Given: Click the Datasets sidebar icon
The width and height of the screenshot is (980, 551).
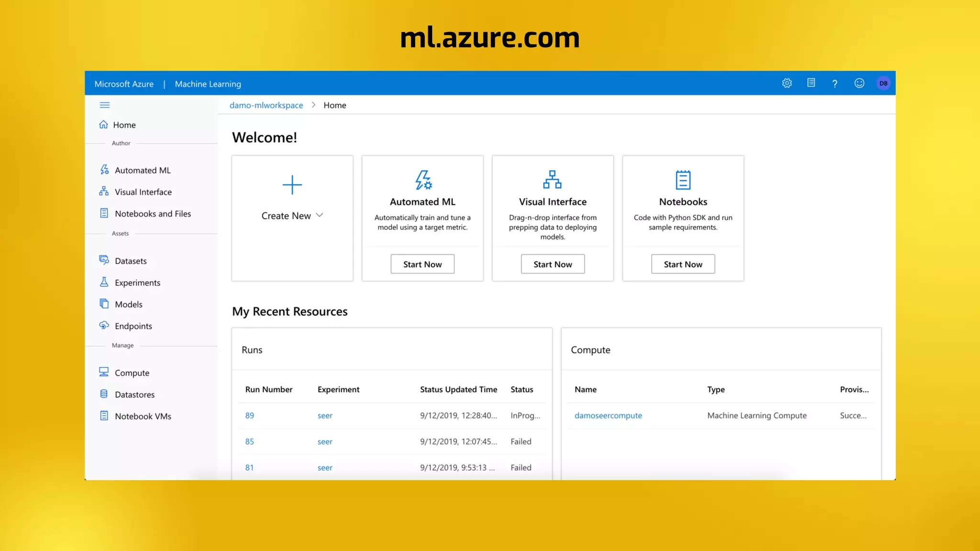Looking at the screenshot, I should click(104, 260).
